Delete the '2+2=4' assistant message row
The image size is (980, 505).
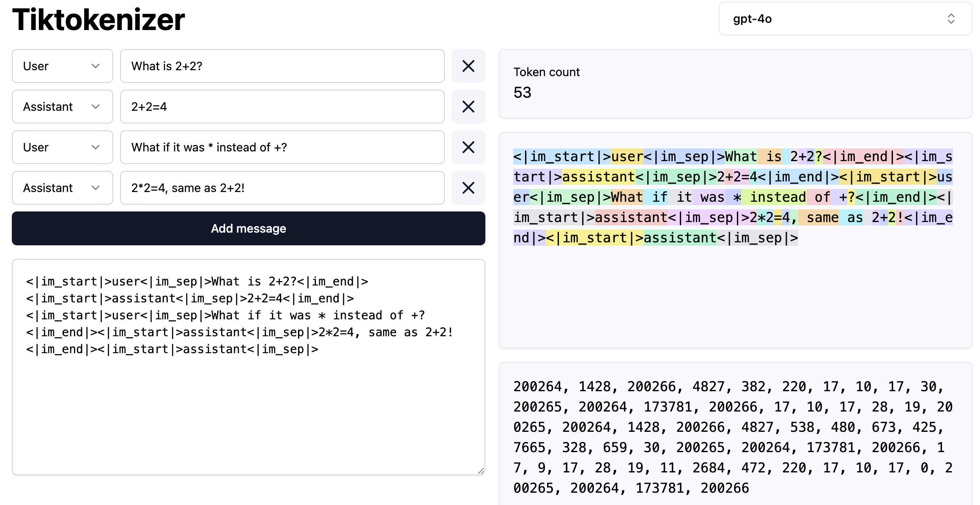click(x=468, y=107)
